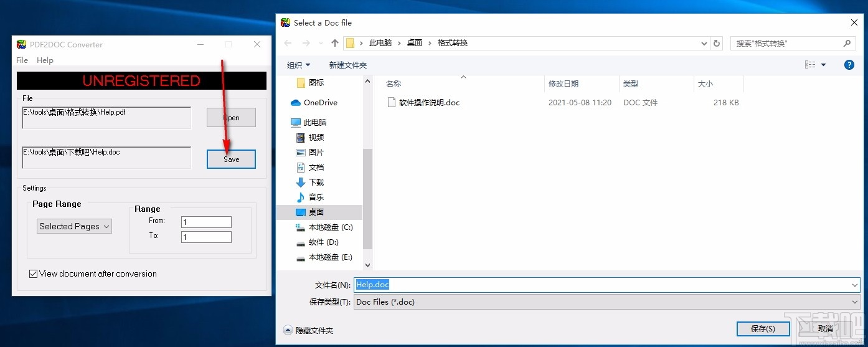
Task: Click 桌面 breadcrumb in address bar
Action: 415,43
